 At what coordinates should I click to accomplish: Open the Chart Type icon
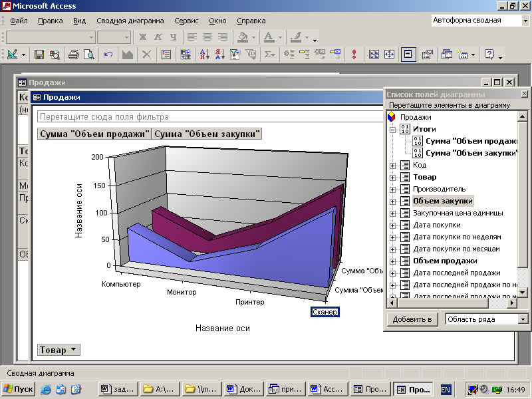(x=128, y=55)
